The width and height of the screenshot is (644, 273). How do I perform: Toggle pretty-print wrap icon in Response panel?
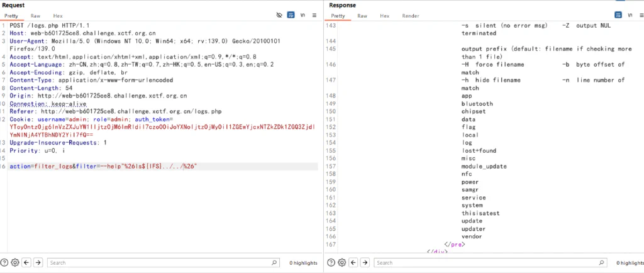pos(618,15)
